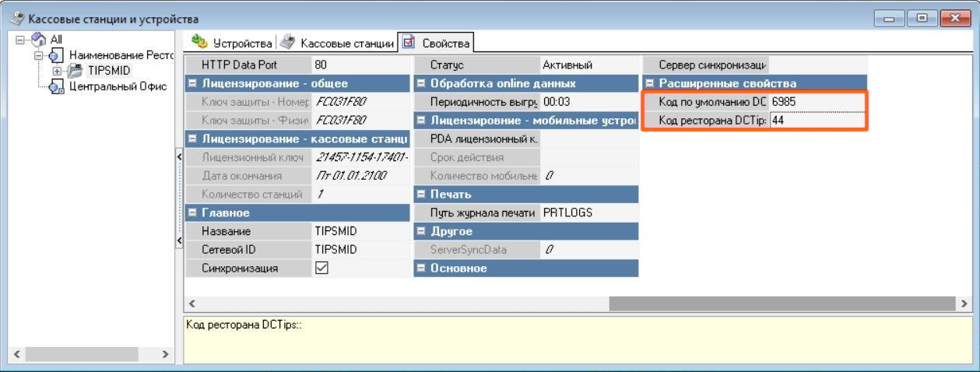The height and width of the screenshot is (372, 980).
Task: Click the cash register icon of Кассовые станции
Action: pos(288,42)
